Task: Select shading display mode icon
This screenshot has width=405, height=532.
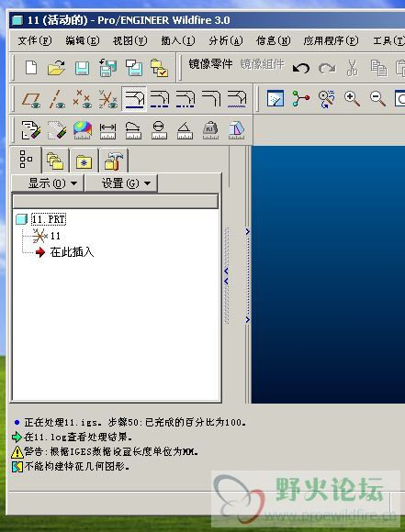Action: pyautogui.click(x=210, y=98)
